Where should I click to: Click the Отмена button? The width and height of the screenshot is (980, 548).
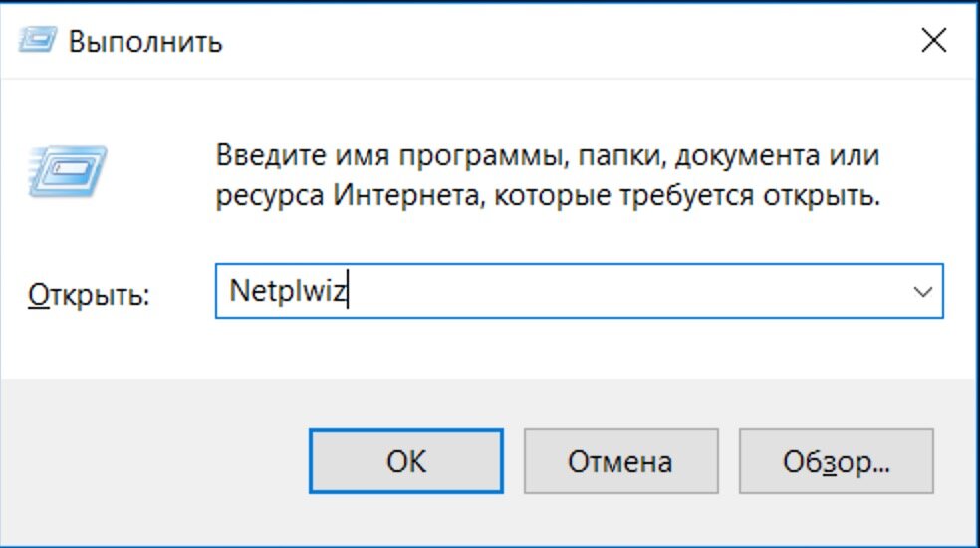[620, 461]
